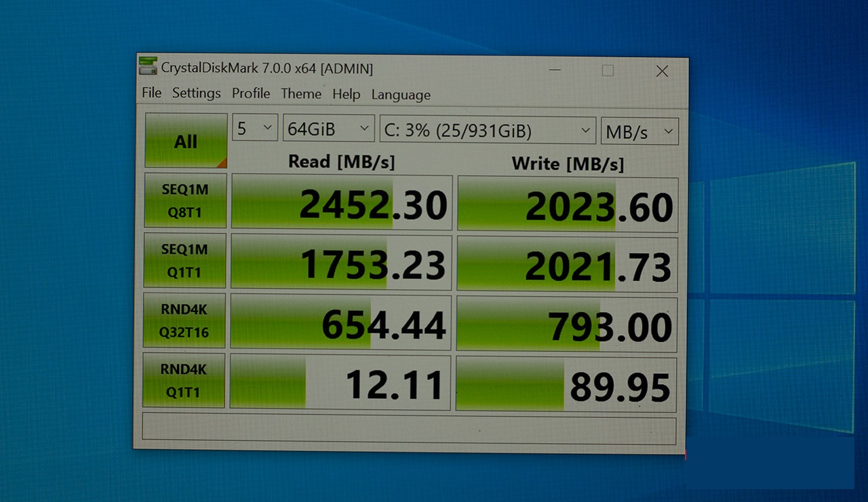
Task: Run the SEQ1M Q8T1 test
Action: (185, 201)
